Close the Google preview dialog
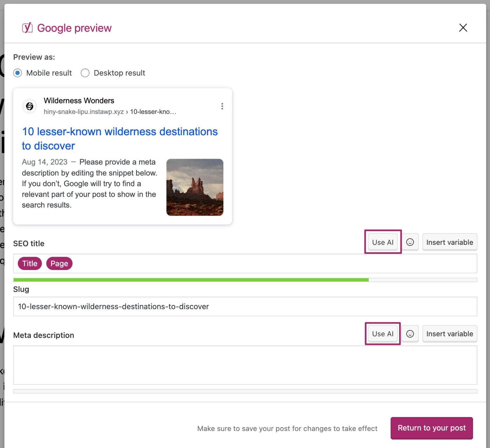 click(x=463, y=28)
